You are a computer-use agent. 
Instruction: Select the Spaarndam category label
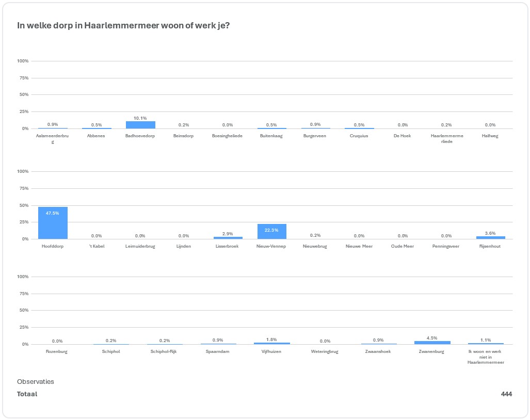pos(218,351)
